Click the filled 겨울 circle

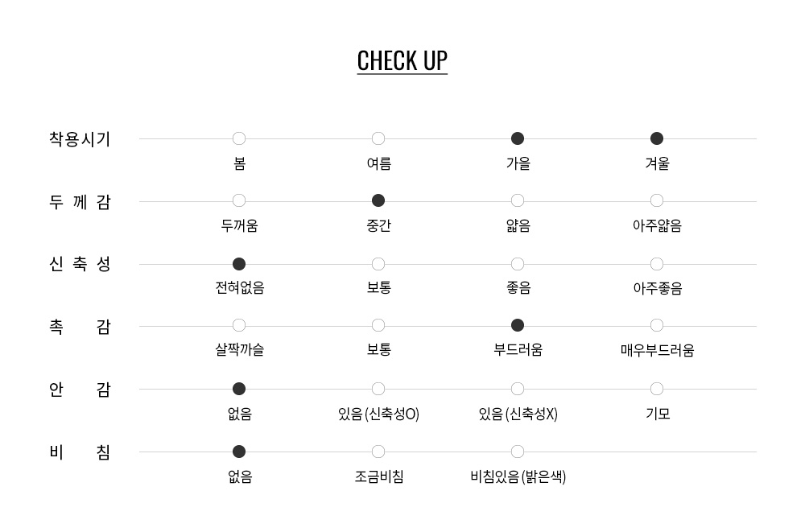pyautogui.click(x=657, y=138)
